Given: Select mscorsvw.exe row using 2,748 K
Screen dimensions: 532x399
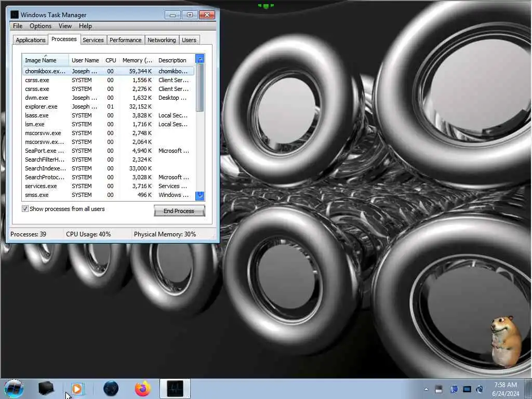Looking at the screenshot, I should [109, 133].
